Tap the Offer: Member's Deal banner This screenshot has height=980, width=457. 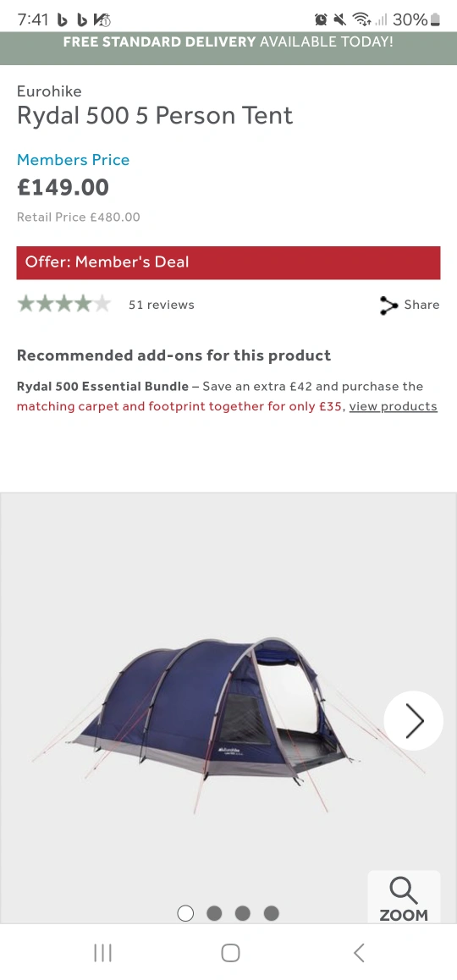[x=228, y=262]
